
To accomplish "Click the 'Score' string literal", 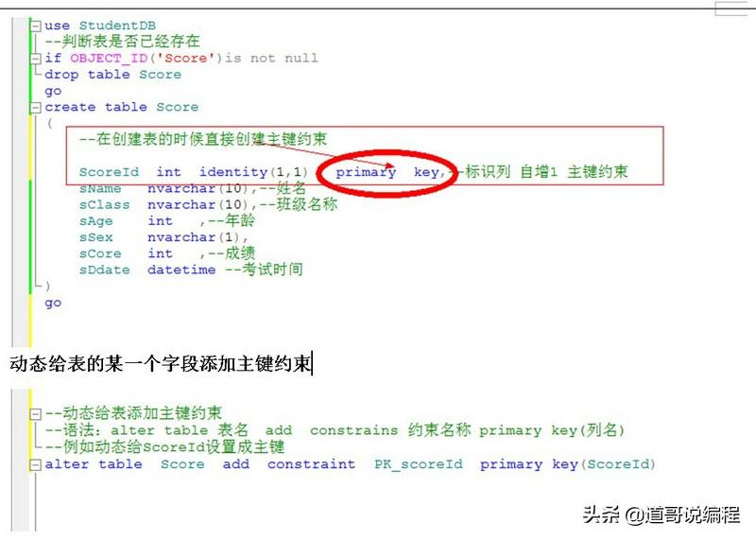I will pyautogui.click(x=185, y=59).
